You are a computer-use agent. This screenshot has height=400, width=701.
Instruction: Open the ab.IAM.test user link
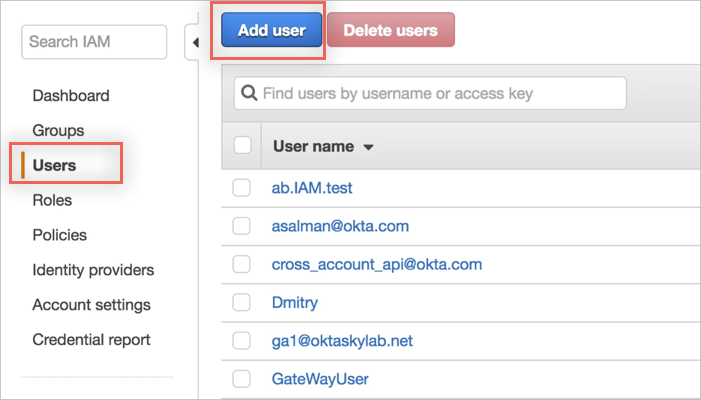click(x=312, y=188)
